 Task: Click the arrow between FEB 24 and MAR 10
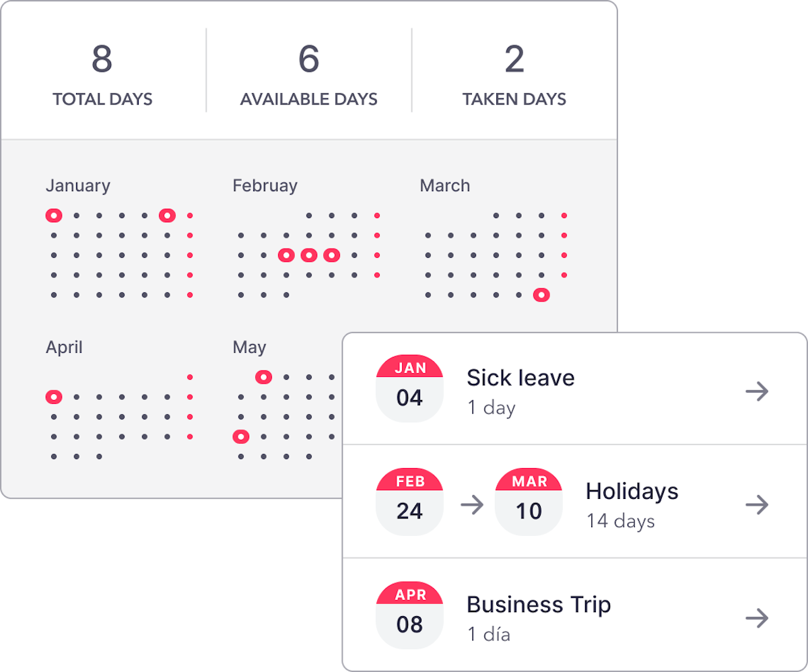tap(473, 505)
